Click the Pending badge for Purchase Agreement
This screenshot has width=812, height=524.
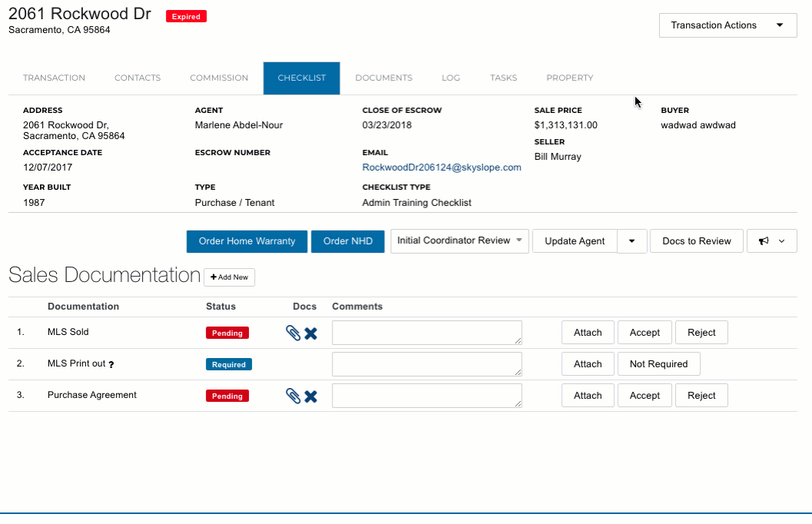pos(227,396)
